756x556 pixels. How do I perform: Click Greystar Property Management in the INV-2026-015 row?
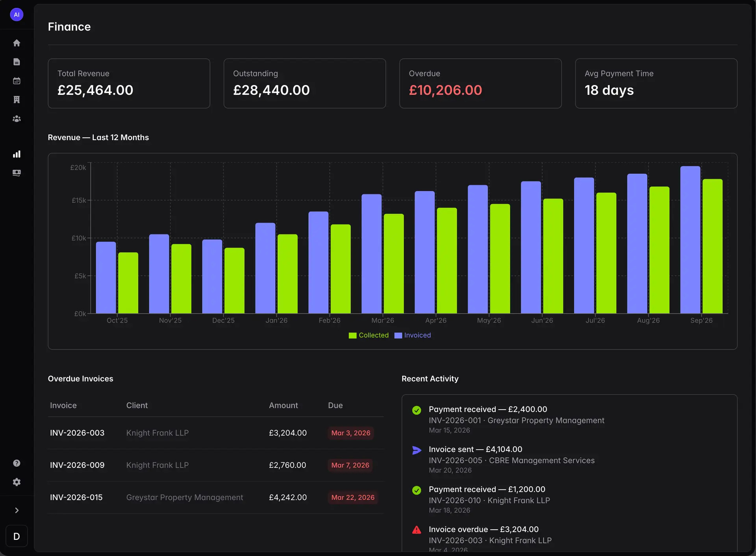coord(185,497)
